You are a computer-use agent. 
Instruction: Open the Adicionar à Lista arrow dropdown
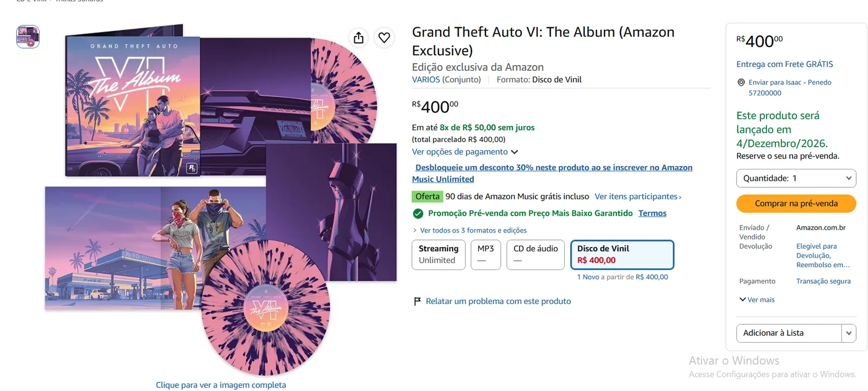tap(849, 333)
